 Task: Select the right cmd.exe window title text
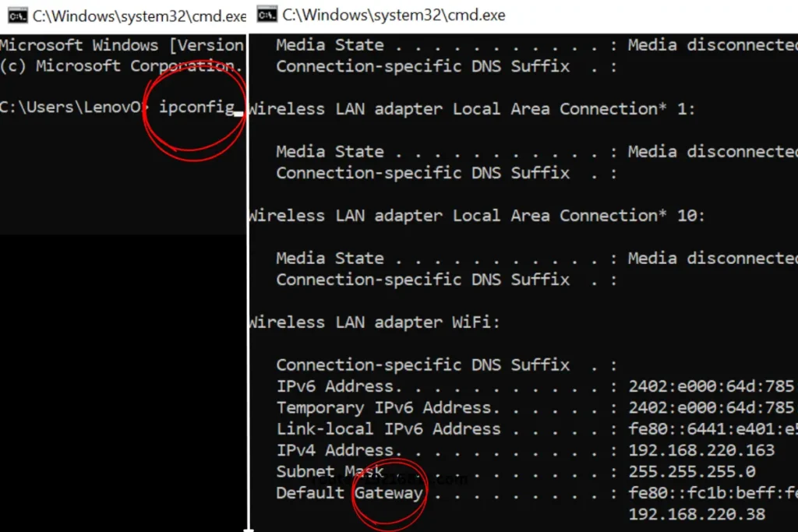click(393, 15)
